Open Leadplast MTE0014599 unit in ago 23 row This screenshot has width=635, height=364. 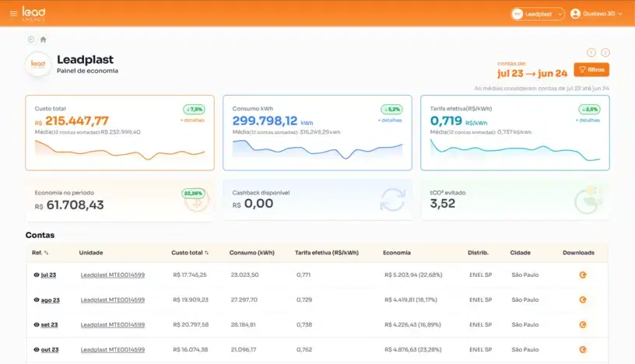[113, 300]
